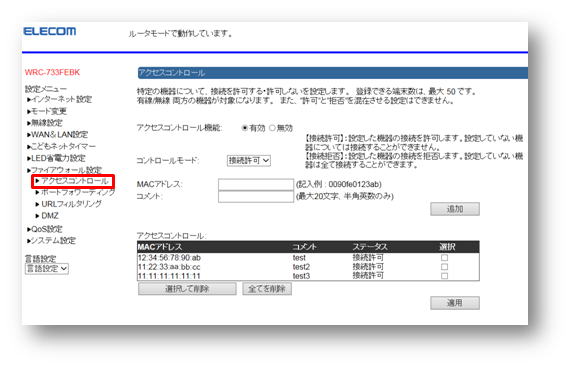Image resolution: width=570 pixels, height=367 pixels.
Task: Check the box for 11:11:11:11:11:11 row
Action: [444, 276]
